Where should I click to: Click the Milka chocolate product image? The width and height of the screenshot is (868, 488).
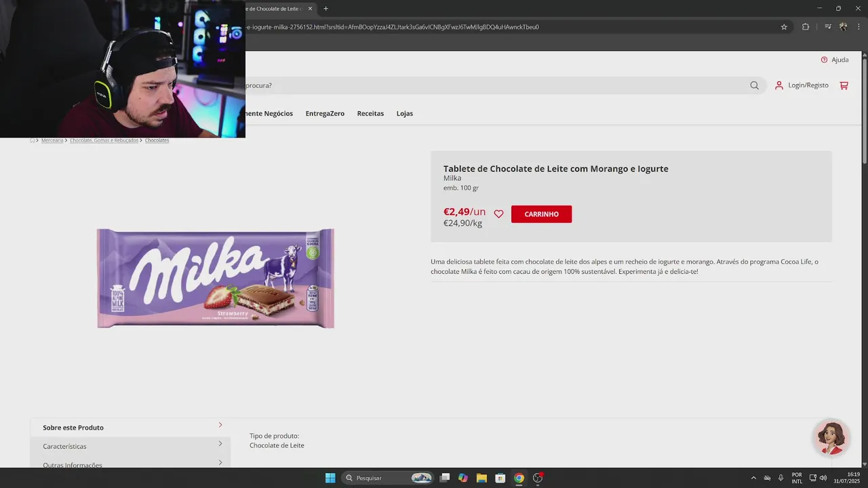pyautogui.click(x=216, y=279)
